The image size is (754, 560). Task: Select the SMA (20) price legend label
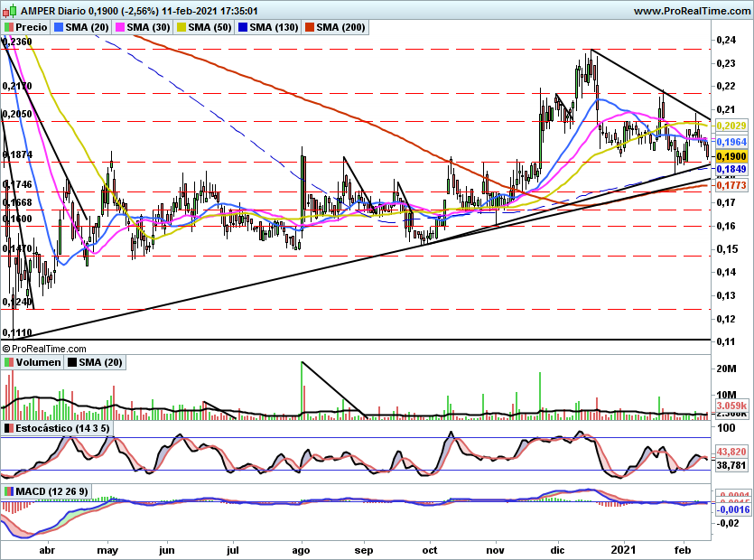tap(87, 27)
